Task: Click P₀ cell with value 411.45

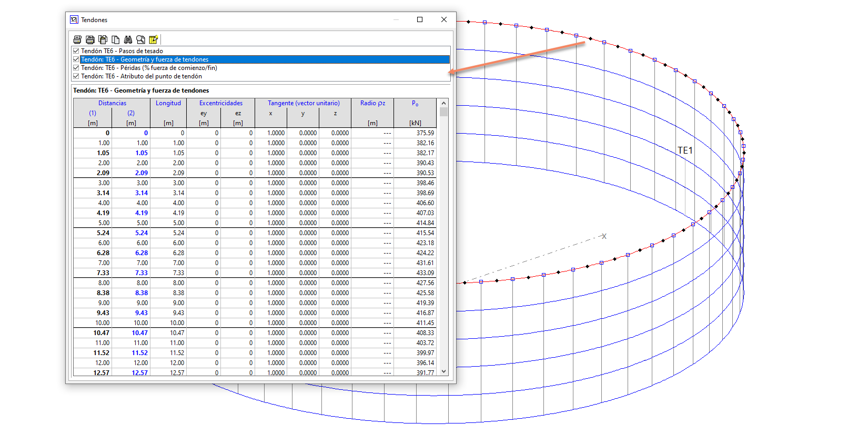Action: (415, 323)
